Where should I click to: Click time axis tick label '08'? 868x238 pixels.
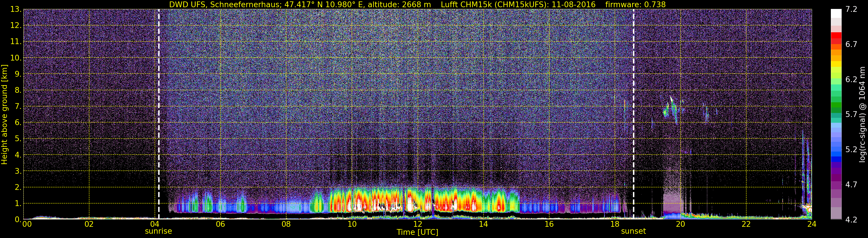click(x=286, y=224)
